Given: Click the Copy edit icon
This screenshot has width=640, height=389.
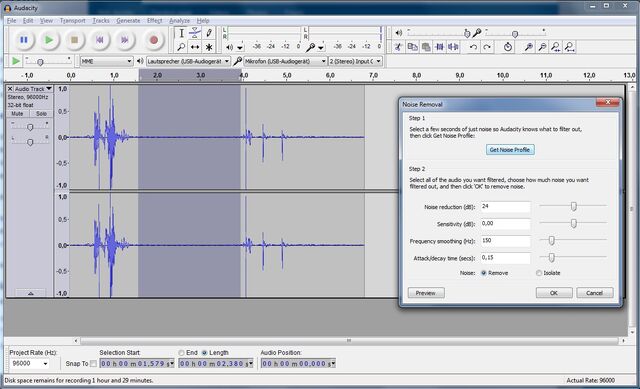Looking at the screenshot, I should (x=413, y=47).
